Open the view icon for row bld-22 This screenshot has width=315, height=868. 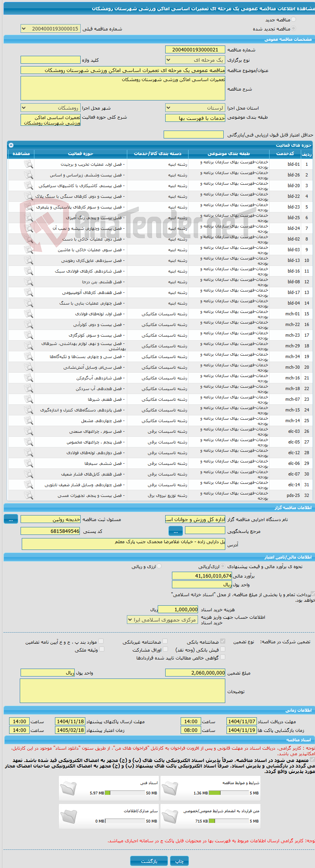click(28, 196)
